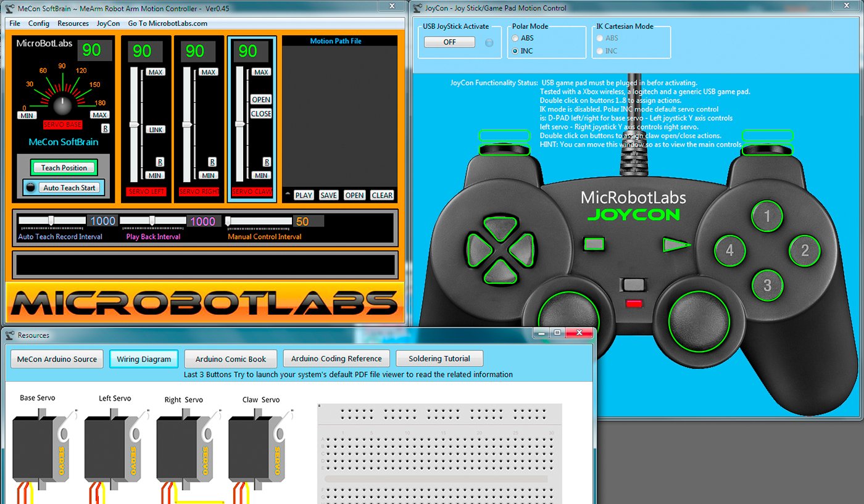Image resolution: width=864 pixels, height=504 pixels.
Task: Click the CLOSE button for the claw servo
Action: point(261,114)
